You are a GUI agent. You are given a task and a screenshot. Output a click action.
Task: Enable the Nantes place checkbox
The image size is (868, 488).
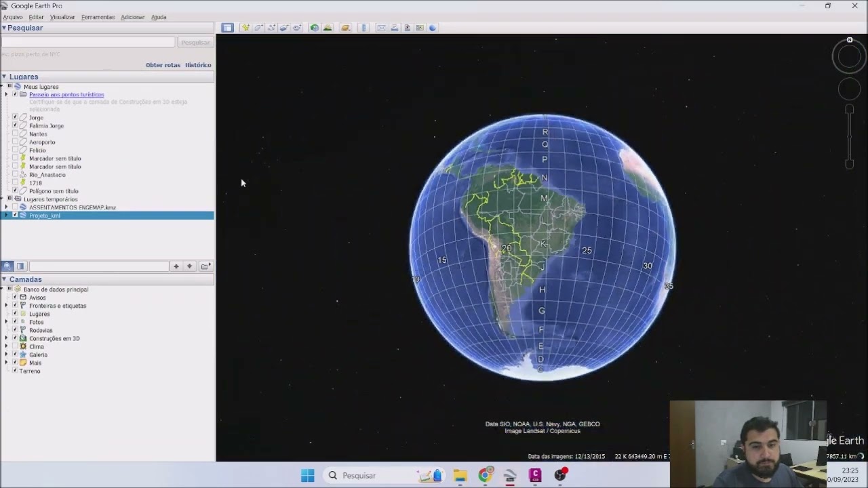[15, 134]
